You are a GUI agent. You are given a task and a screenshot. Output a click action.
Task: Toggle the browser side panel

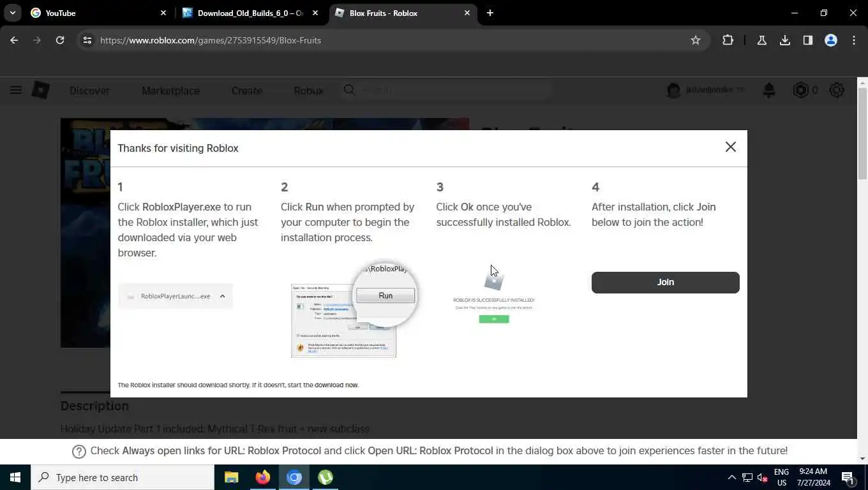[808, 40]
